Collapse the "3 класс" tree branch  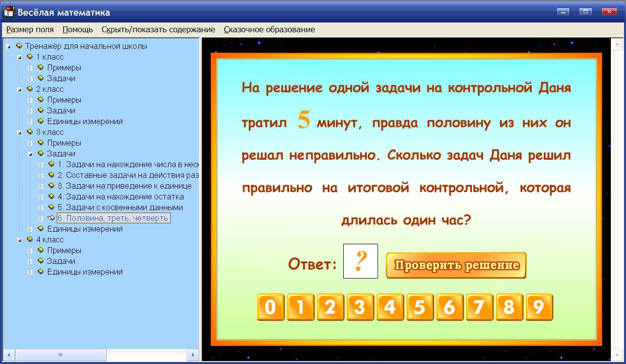click(20, 132)
